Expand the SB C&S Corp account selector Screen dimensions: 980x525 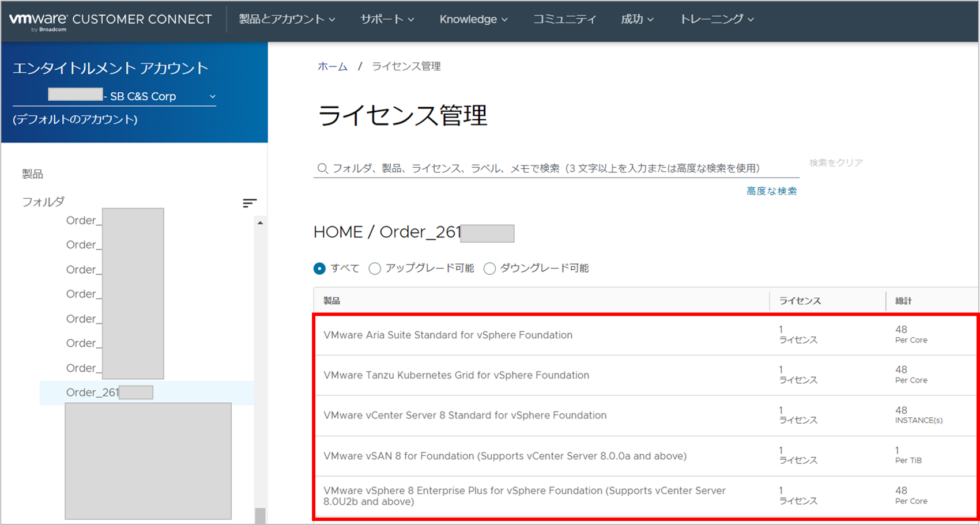point(114,96)
